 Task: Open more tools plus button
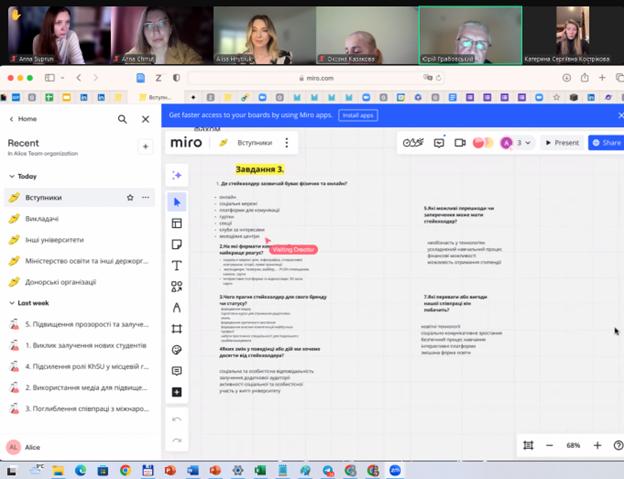[x=177, y=392]
